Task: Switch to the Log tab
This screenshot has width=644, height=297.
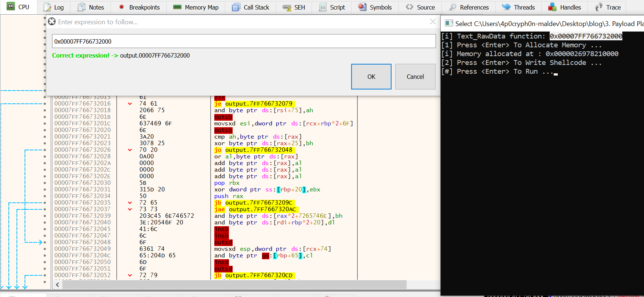Action: [x=54, y=7]
